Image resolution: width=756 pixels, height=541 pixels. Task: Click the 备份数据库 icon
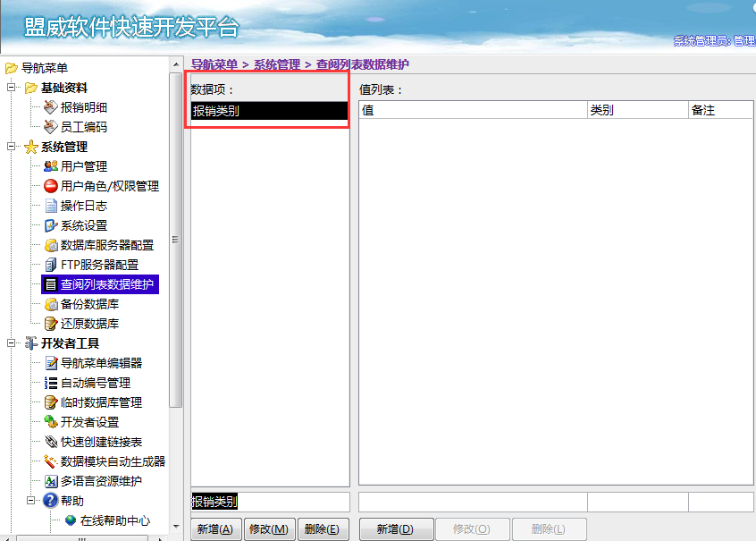[x=51, y=304]
